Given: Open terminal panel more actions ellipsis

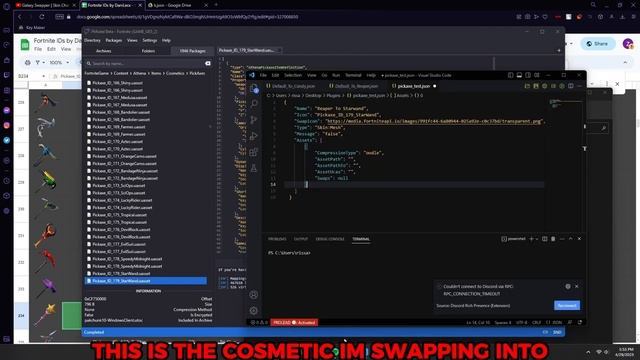Looking at the screenshot, I should pyautogui.click(x=562, y=239).
